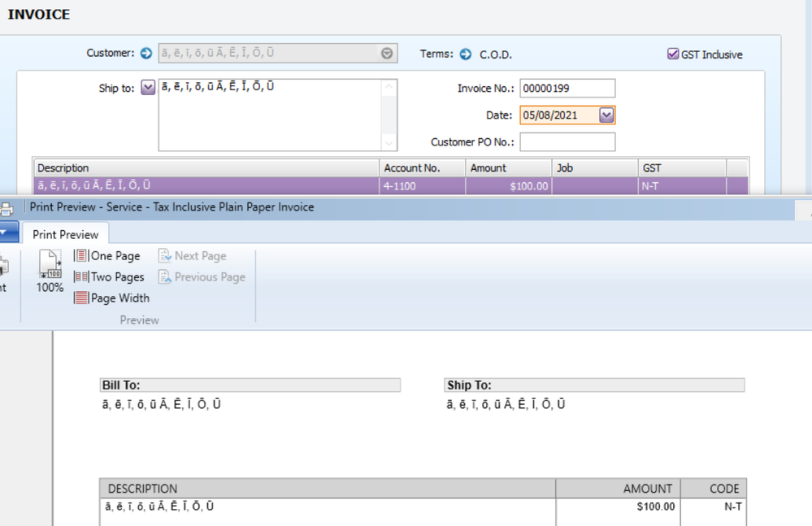Viewport: 812px width, 526px height.
Task: Click the Terms zoom arrow icon
Action: [x=466, y=54]
